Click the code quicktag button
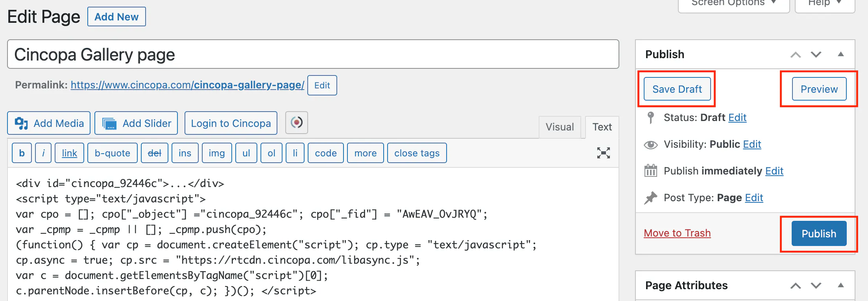Screen dimensions: 868x301 326,153
